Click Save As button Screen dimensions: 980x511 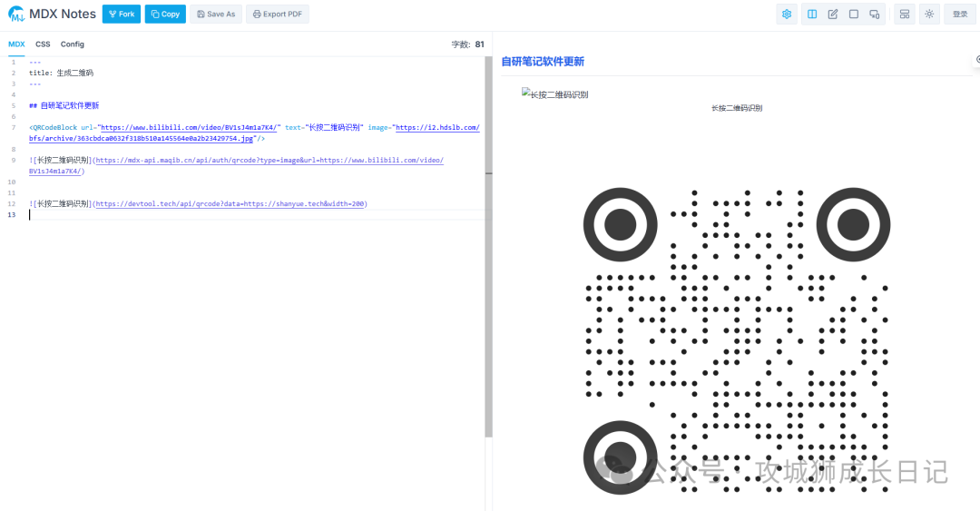click(216, 14)
